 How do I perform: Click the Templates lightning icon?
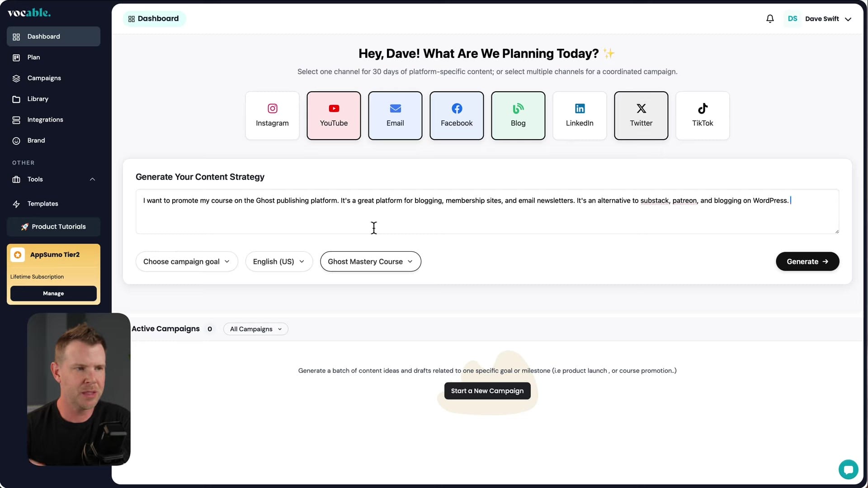[16, 204]
